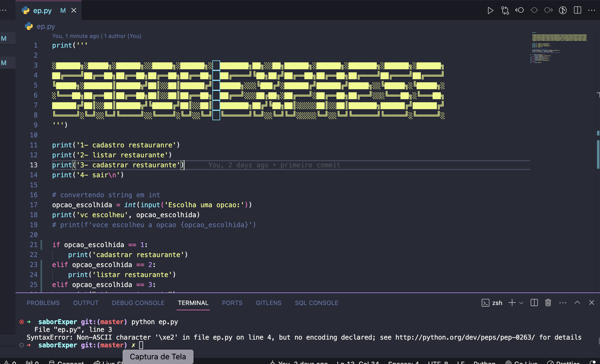
Task: Open terminal panel More Actions ellipsis
Action: pos(563,303)
